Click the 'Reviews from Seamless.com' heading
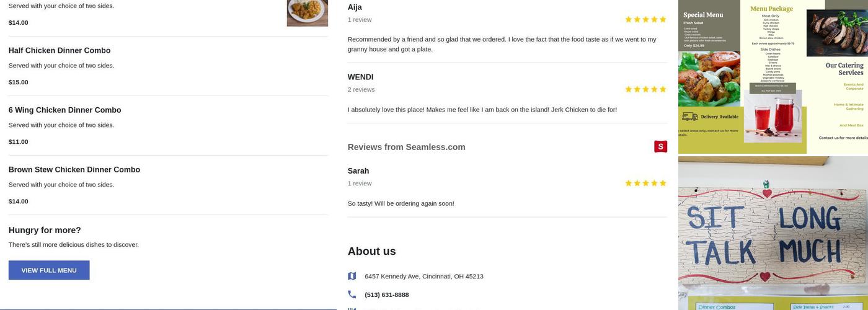The image size is (868, 310). pyautogui.click(x=406, y=147)
